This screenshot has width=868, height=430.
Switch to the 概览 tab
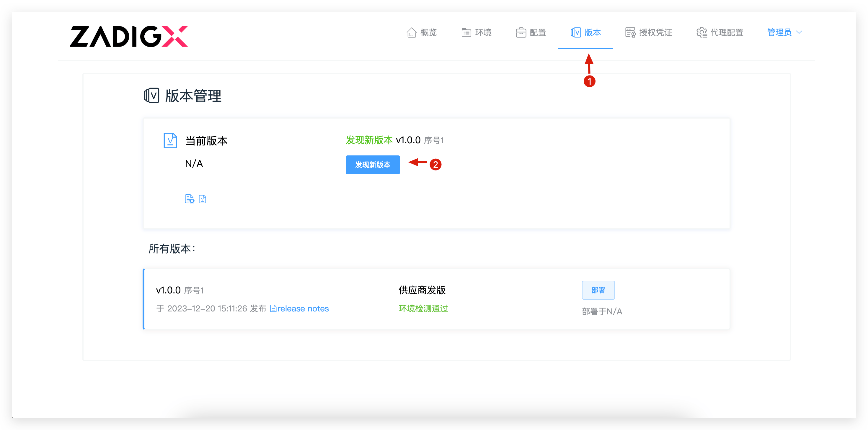[428, 32]
